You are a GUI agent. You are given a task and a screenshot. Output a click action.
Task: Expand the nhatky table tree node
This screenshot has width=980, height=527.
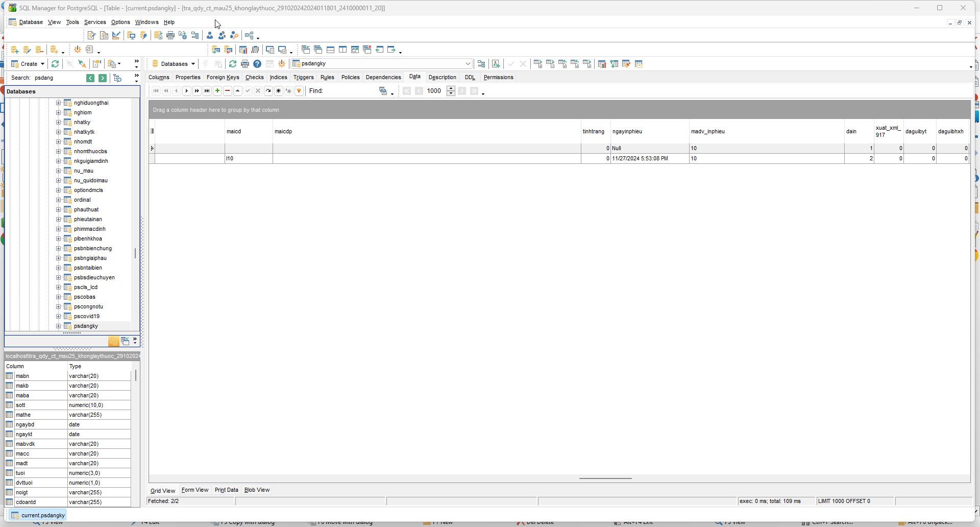click(x=58, y=123)
